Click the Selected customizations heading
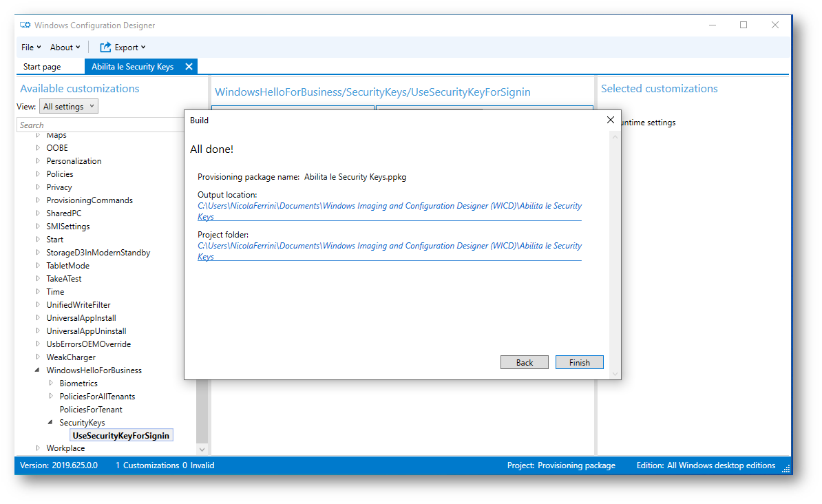Viewport: 822px width, 504px height. coord(659,89)
